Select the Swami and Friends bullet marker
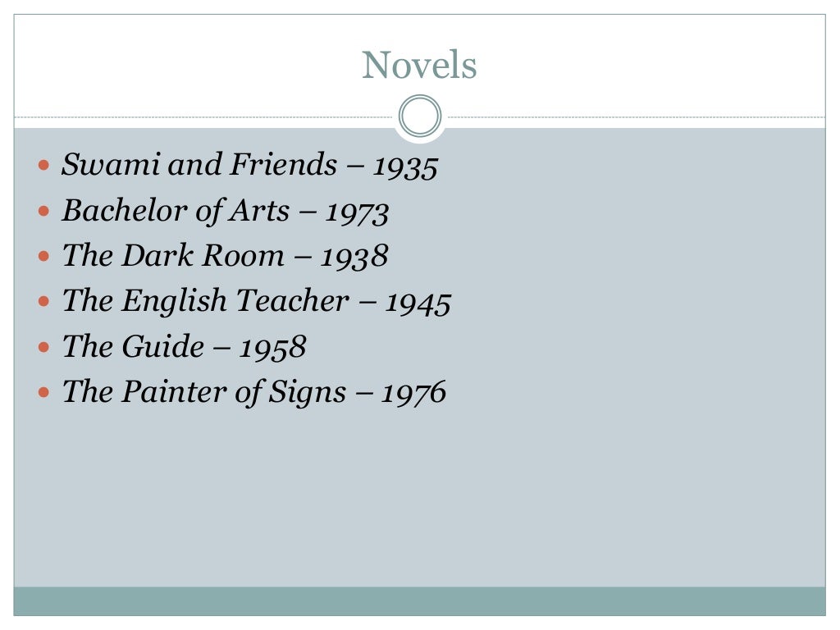Viewport: 840px width, 630px height. (x=44, y=165)
